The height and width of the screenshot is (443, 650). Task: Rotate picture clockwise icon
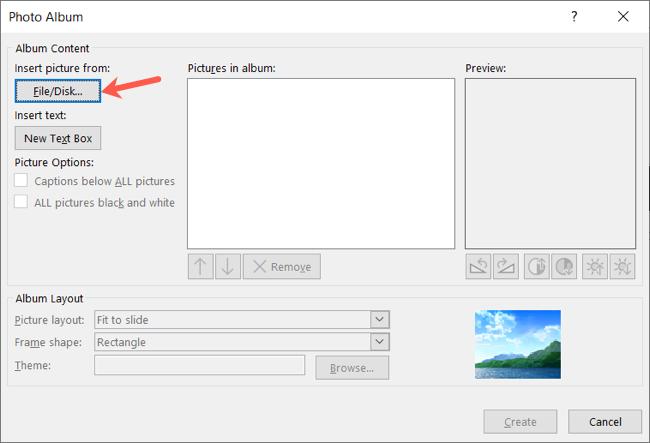point(506,266)
